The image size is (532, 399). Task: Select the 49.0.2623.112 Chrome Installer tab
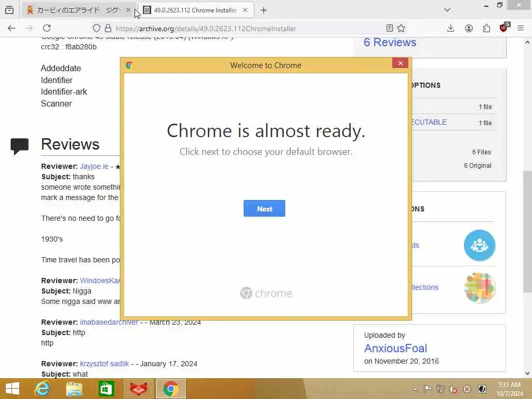[x=195, y=10]
